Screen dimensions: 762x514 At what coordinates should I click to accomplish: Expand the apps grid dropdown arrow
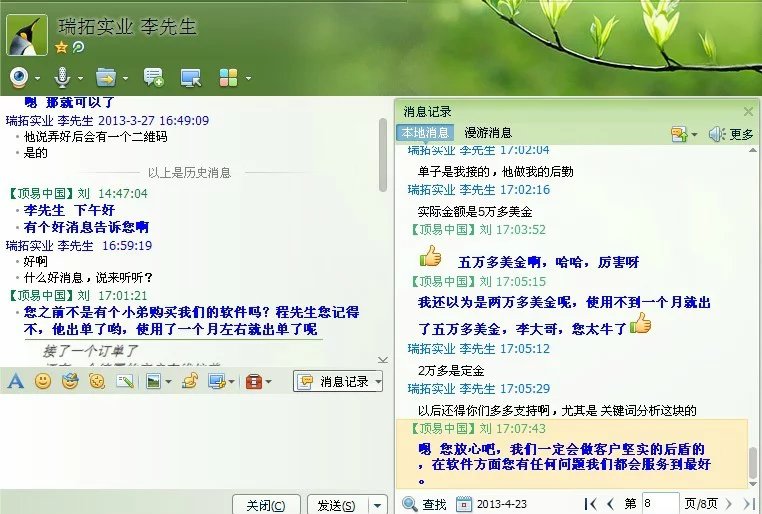tap(248, 78)
